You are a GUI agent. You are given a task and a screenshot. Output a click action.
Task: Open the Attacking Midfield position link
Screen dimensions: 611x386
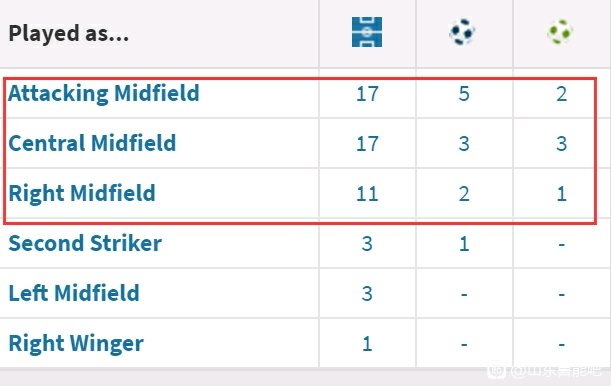click(104, 94)
